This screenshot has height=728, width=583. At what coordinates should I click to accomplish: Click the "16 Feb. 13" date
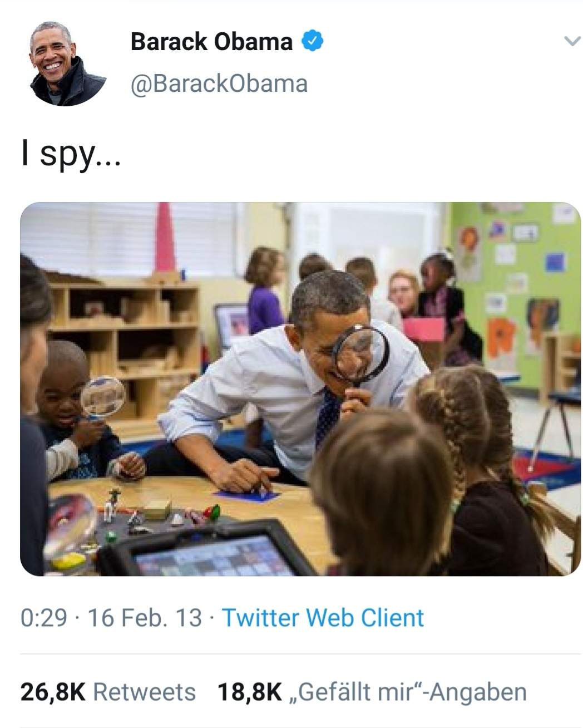[145, 618]
